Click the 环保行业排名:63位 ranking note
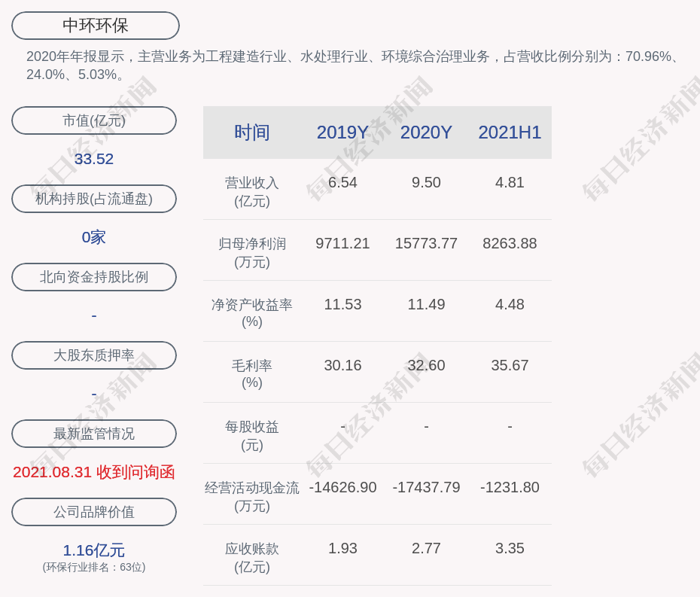The image size is (700, 597). [94, 567]
